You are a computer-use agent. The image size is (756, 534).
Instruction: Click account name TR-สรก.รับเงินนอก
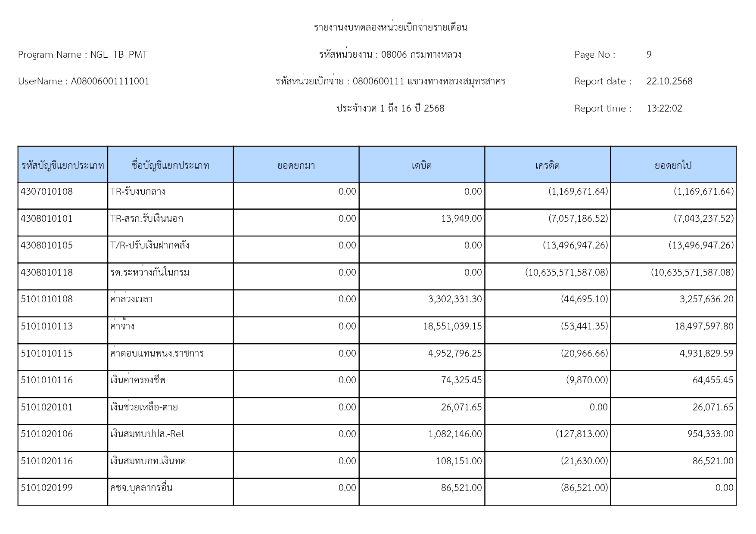[x=146, y=219]
